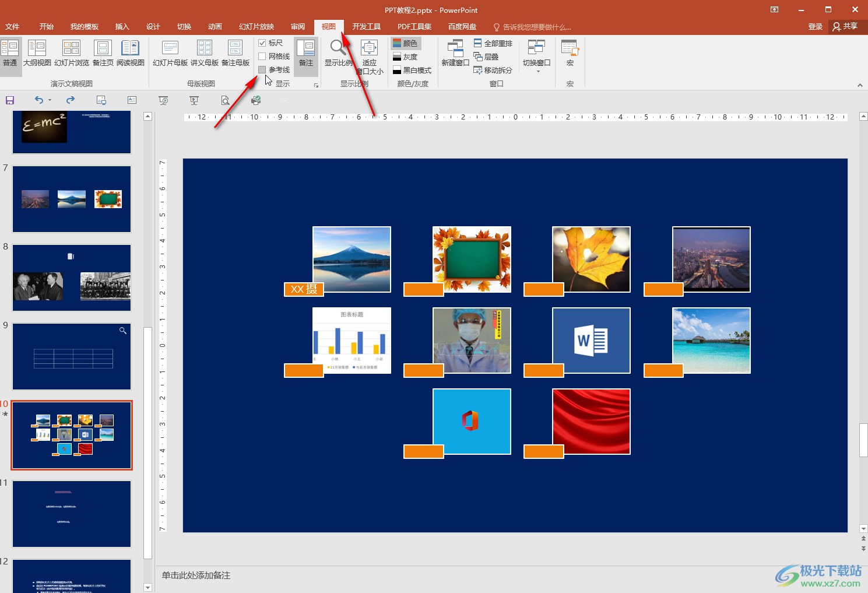
Task: Select 颜色 color mode
Action: (405, 43)
